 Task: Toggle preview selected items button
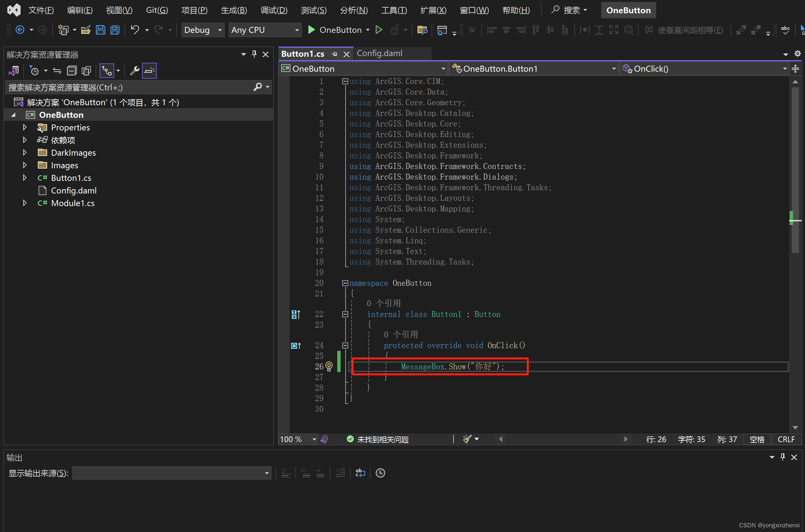coord(149,71)
